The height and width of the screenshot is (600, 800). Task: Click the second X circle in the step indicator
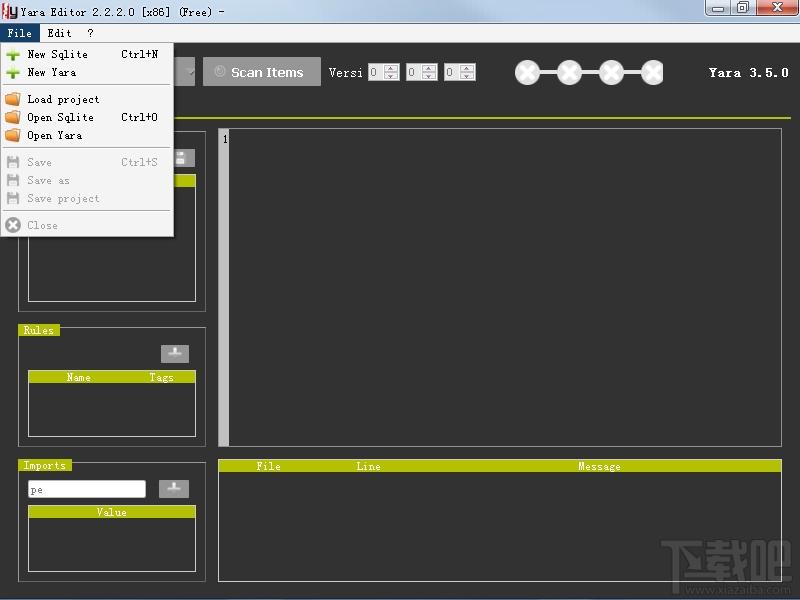[569, 72]
